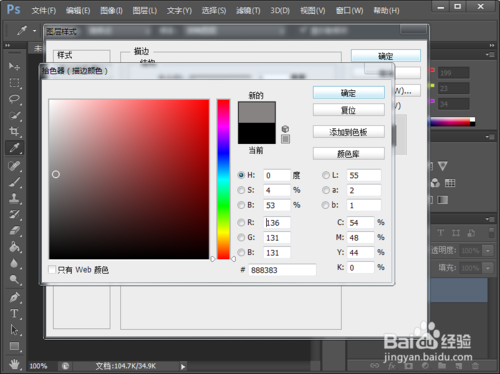This screenshot has height=374, width=500.
Task: Select the Blur tool
Action: point(14,263)
